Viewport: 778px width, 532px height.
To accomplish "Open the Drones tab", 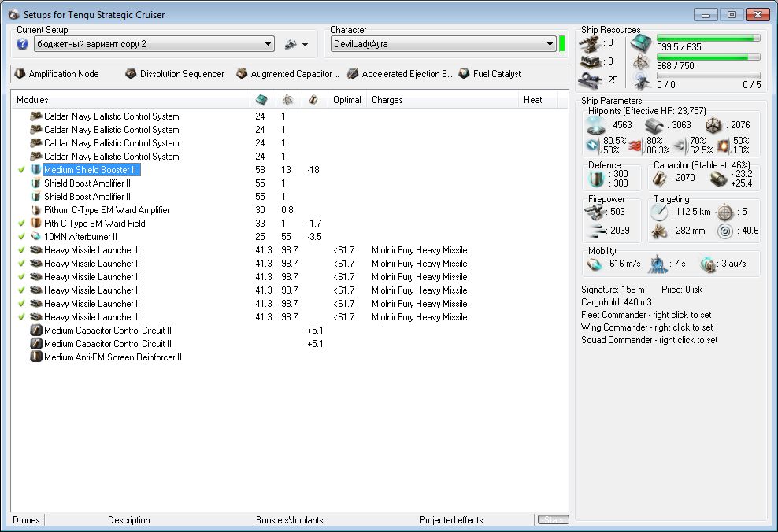I will coord(26,520).
